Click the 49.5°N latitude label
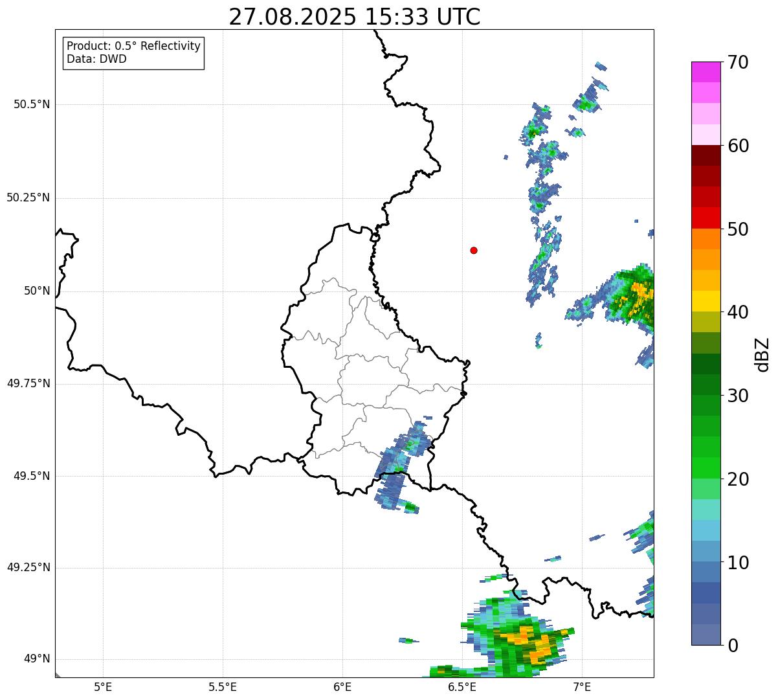 coord(32,476)
